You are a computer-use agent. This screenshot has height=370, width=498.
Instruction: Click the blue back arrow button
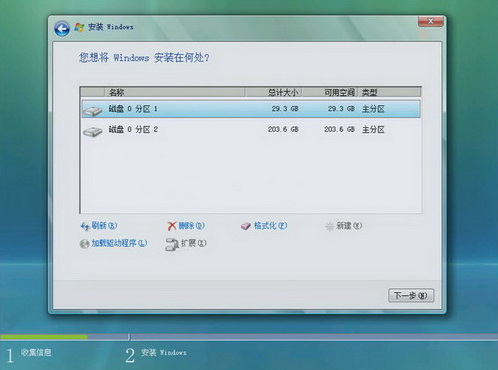(x=62, y=29)
